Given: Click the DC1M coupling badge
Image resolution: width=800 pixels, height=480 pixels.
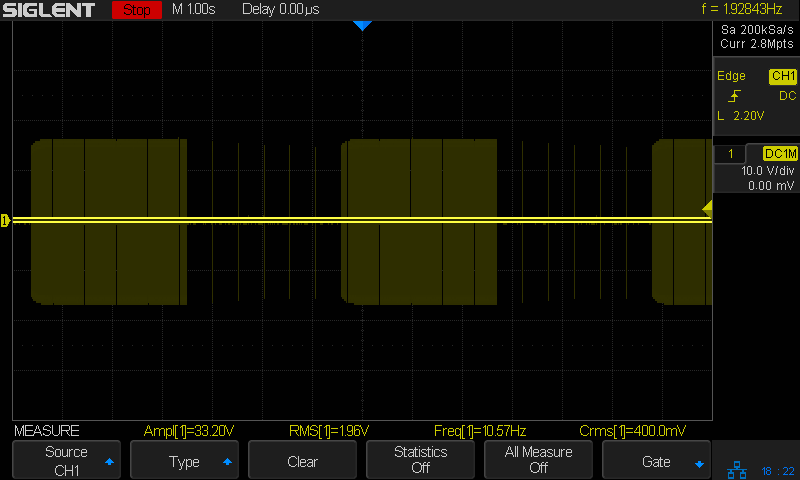Looking at the screenshot, I should click(x=780, y=154).
